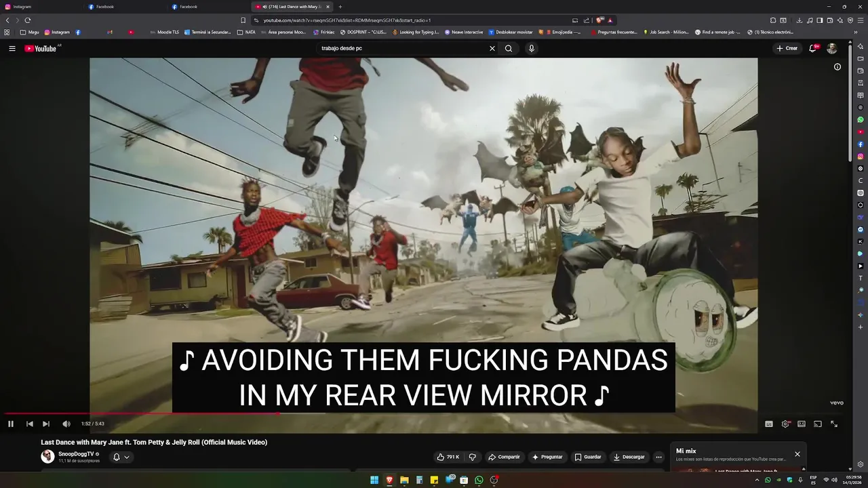Open the Magu bookmarks folder

29,32
